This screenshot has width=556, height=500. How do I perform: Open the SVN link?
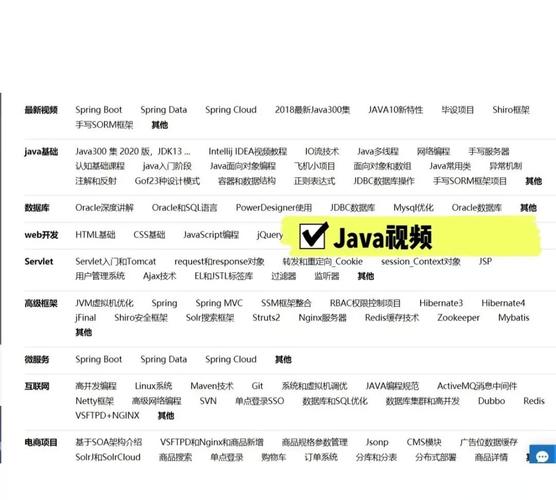208,401
